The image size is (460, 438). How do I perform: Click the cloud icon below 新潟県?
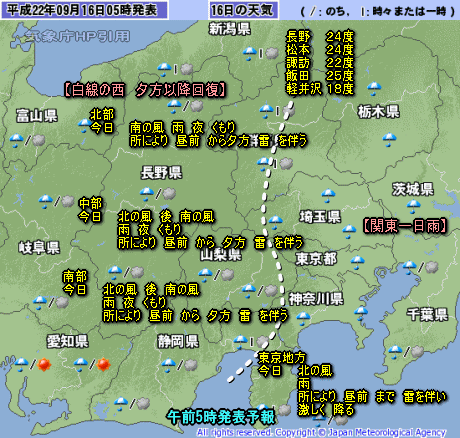click(272, 53)
